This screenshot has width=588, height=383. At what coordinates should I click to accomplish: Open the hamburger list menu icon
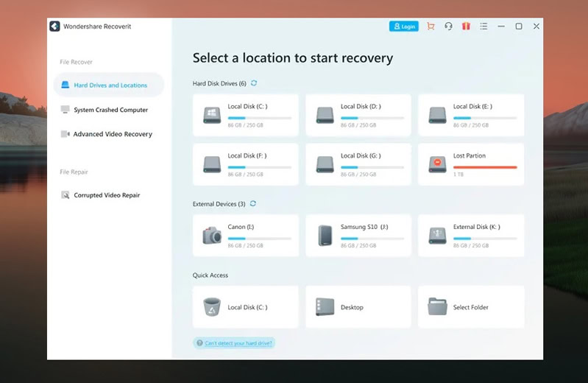[x=483, y=27]
